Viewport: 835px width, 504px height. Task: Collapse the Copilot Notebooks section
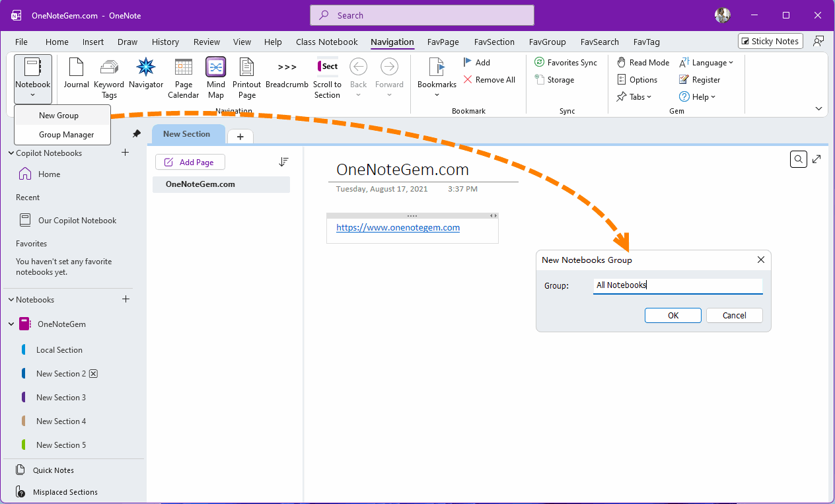point(11,153)
